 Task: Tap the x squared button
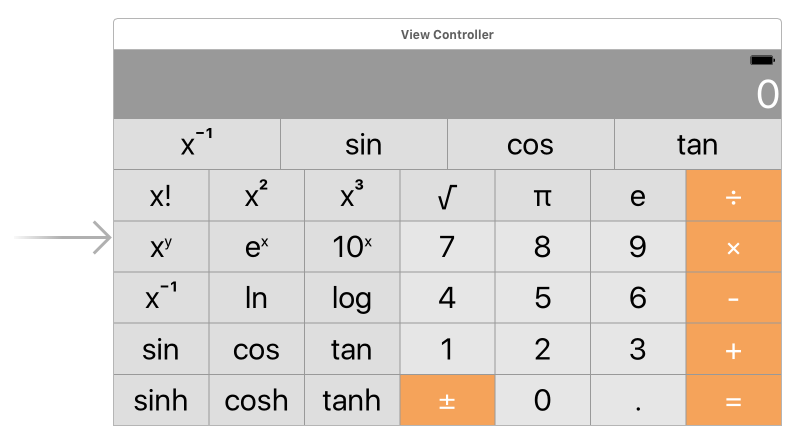click(x=257, y=195)
